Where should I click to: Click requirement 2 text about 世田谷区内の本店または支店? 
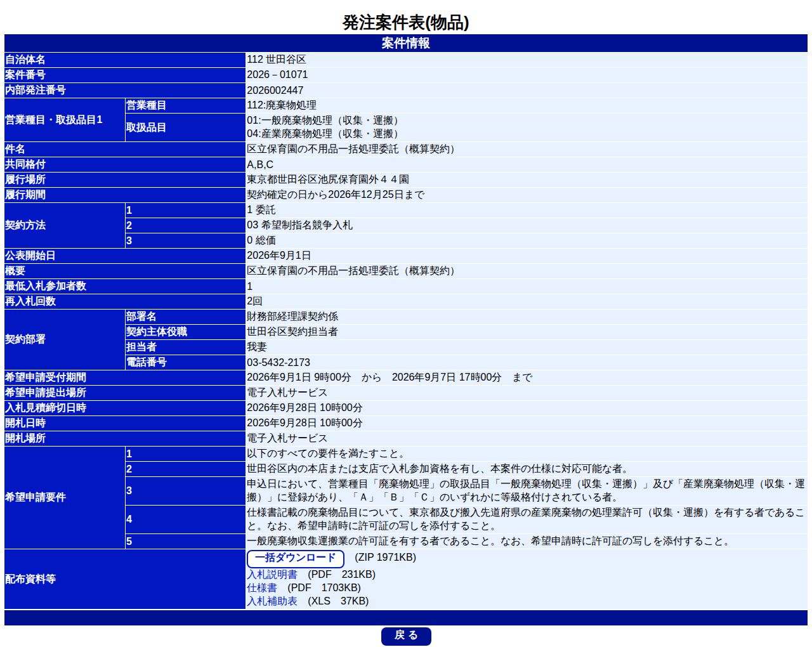[x=438, y=469]
